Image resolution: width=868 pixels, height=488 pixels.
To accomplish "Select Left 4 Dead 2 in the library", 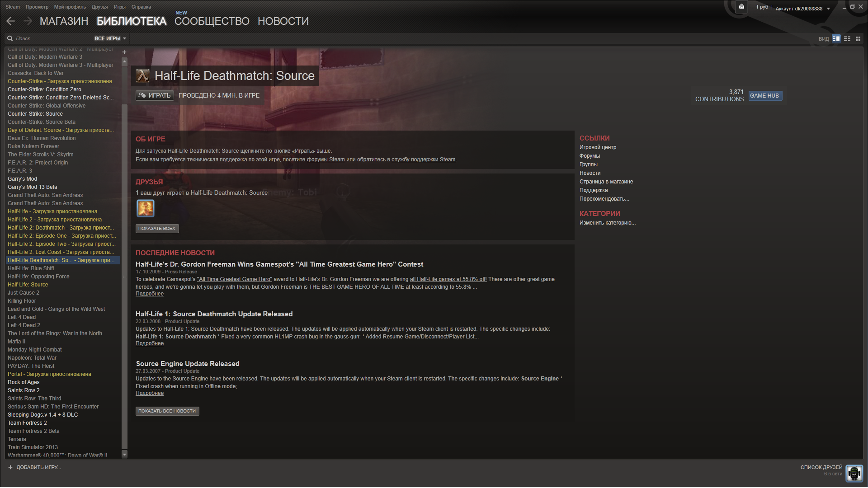I will (x=62, y=325).
